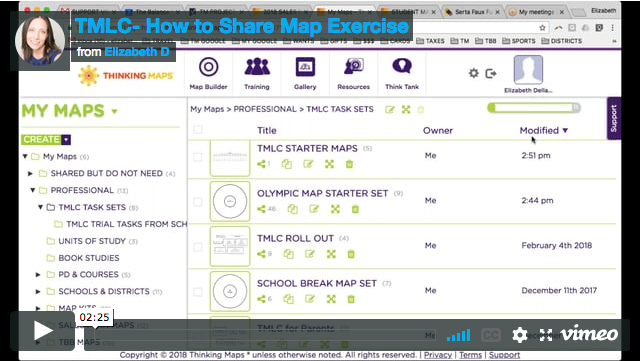Move folder icon next to breadcrumb
Viewport: 641px width, 361px height.
click(406, 110)
